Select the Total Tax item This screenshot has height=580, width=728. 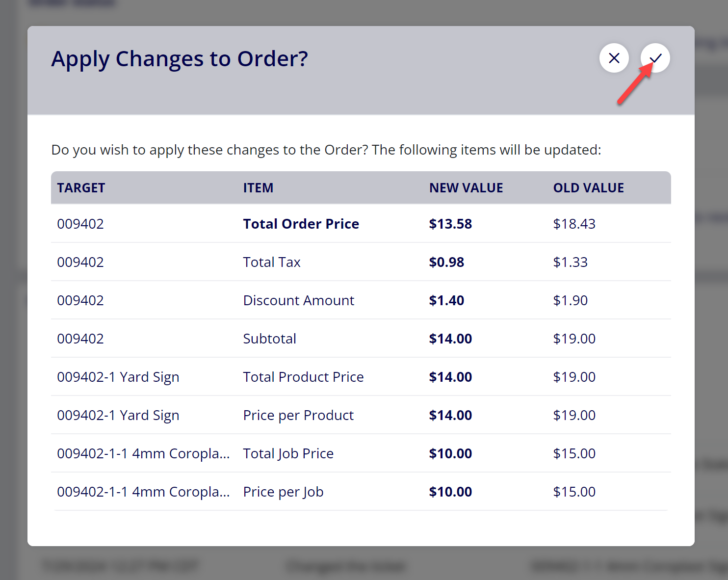point(272,262)
